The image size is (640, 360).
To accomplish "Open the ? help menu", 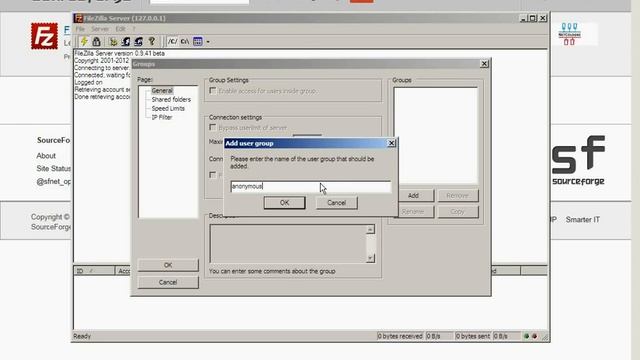I will click(x=133, y=29).
